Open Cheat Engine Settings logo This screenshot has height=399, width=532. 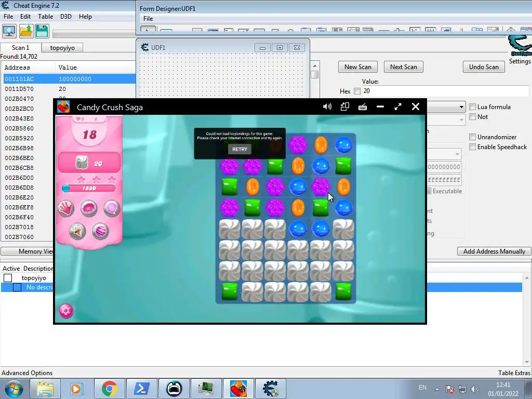pos(520,45)
